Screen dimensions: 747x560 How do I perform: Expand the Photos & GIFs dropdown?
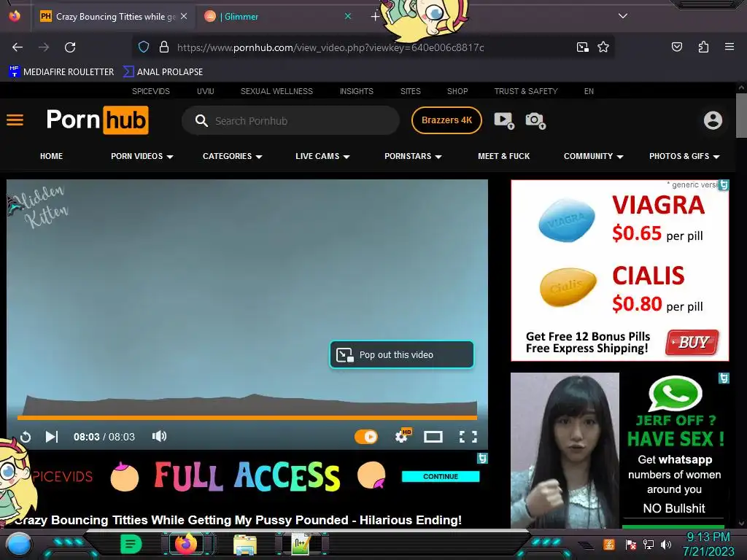click(684, 156)
